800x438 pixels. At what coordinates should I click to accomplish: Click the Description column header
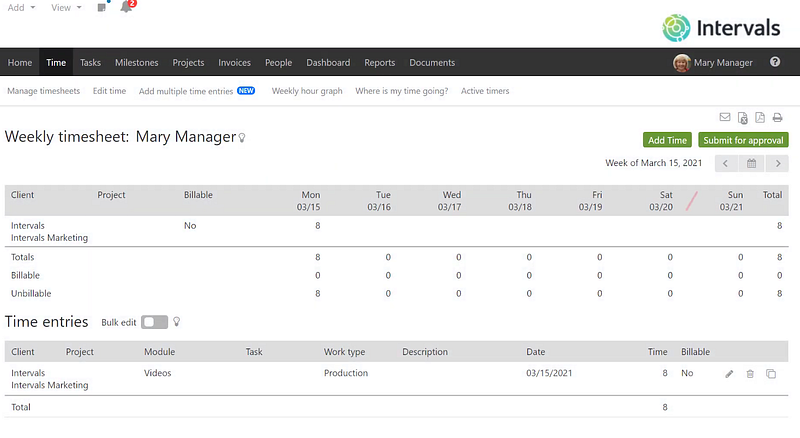tap(425, 352)
